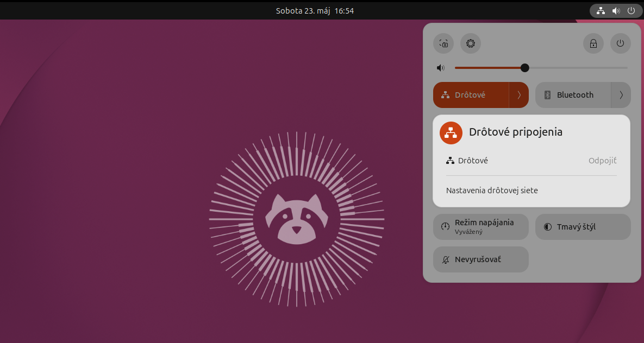Collapse the Drôtové submenu arrow
This screenshot has height=343, width=644.
pos(519,95)
